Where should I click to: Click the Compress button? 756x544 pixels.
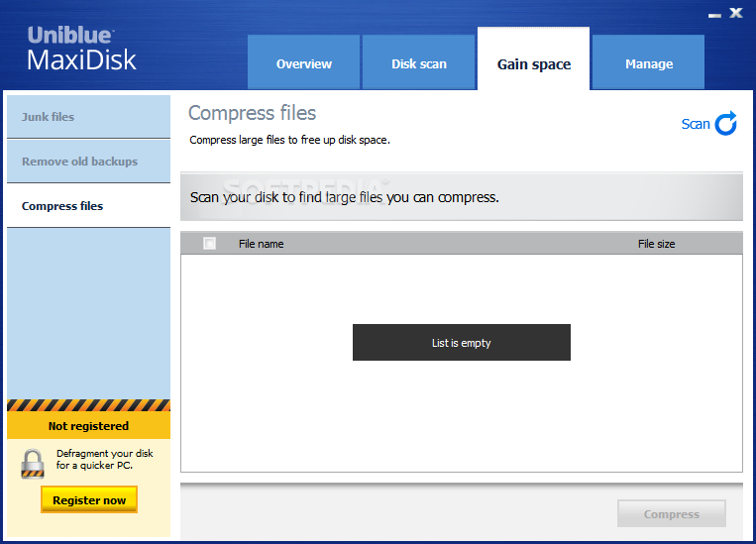point(672,514)
